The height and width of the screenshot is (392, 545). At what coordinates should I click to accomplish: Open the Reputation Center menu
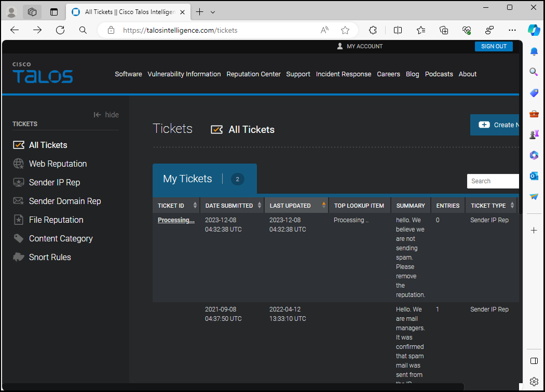[x=253, y=74]
